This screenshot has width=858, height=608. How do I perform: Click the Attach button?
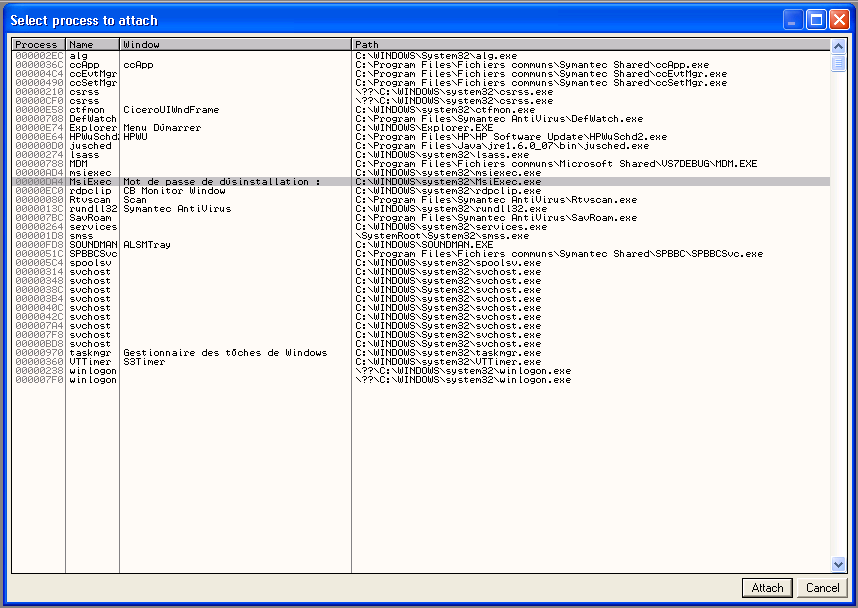tap(767, 588)
